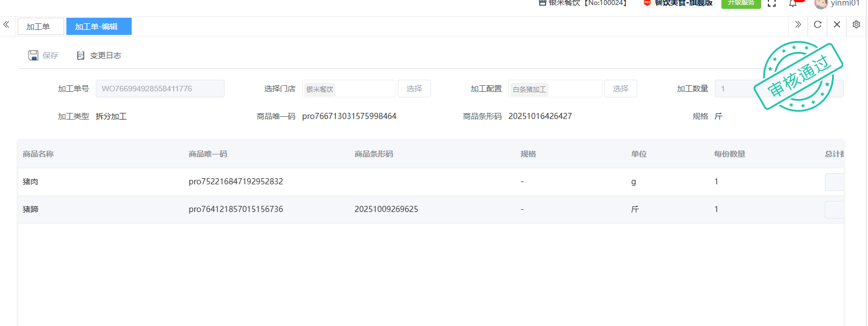The image size is (868, 326).
Task: Click the 加工单号 input field
Action: point(160,89)
